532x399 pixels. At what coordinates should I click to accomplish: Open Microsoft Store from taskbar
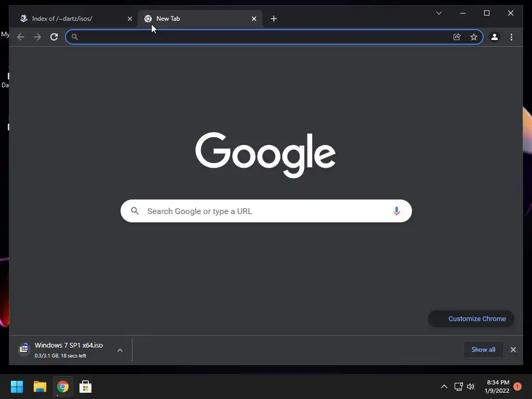(85, 387)
